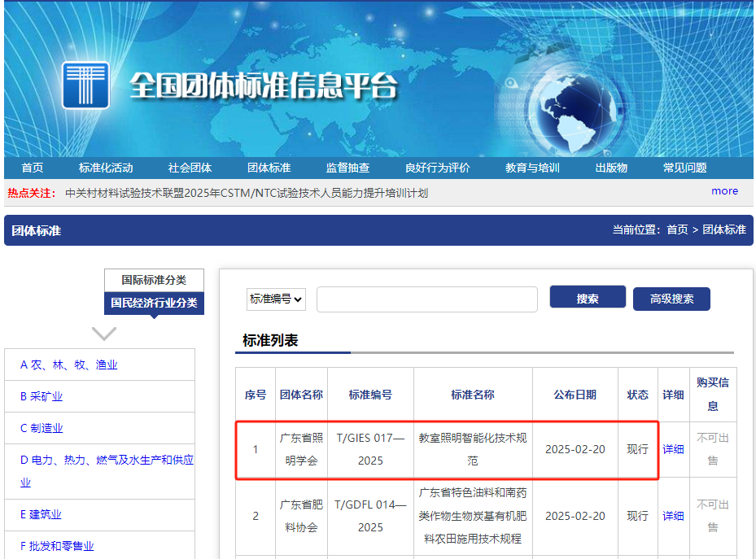Click the 搜索 button
756x559 pixels.
588,297
